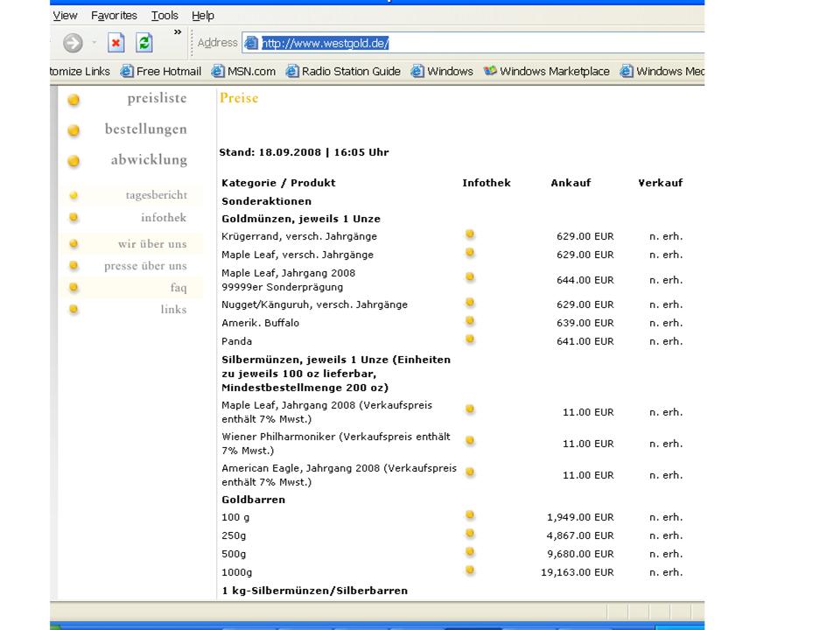Click the MSN.com page icon
This screenshot has height=630, width=840.
[218, 71]
